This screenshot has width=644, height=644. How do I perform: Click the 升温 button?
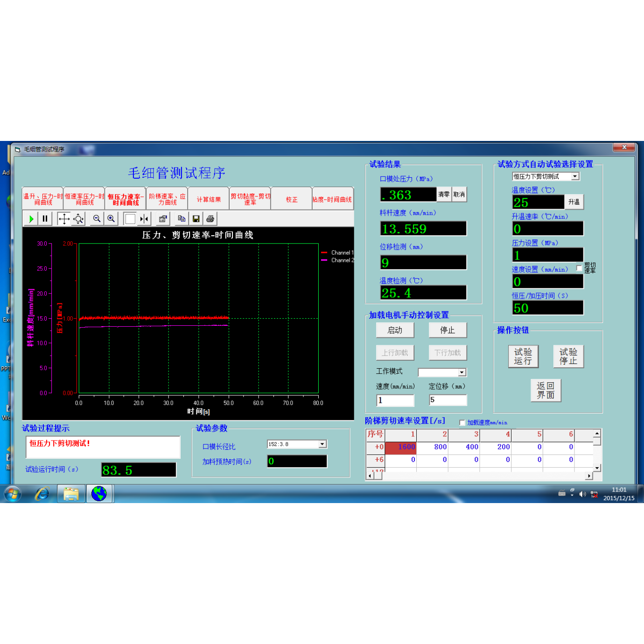[x=574, y=202]
